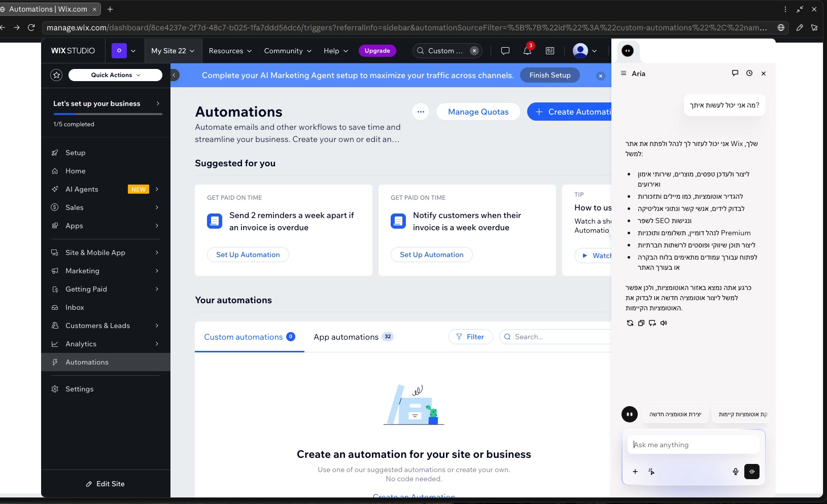
Task: Open the notifications bell icon
Action: click(528, 51)
